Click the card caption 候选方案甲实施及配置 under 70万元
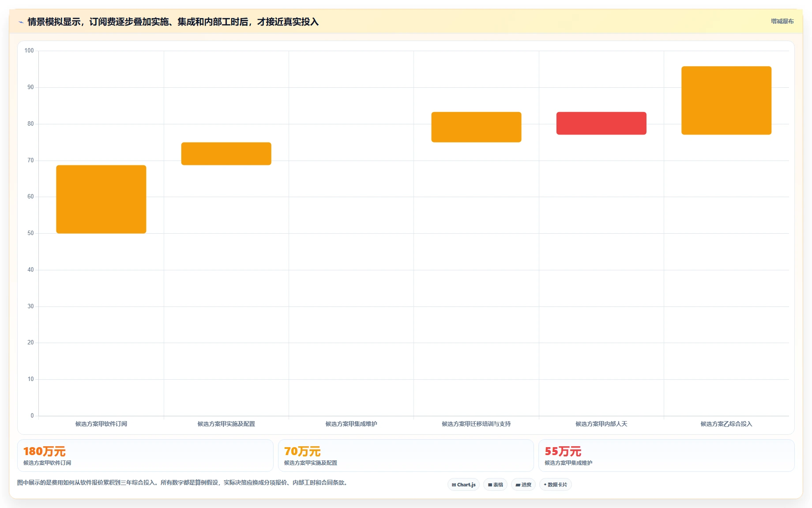 click(311, 463)
